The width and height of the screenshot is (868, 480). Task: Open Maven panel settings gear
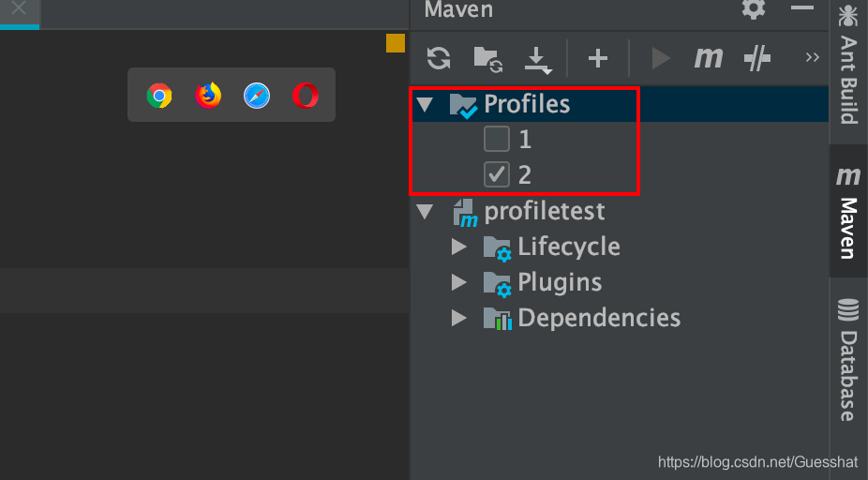[x=754, y=8]
